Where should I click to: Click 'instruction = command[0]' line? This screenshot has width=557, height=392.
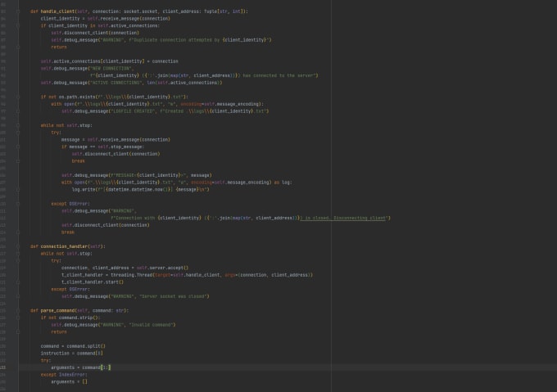(x=72, y=353)
